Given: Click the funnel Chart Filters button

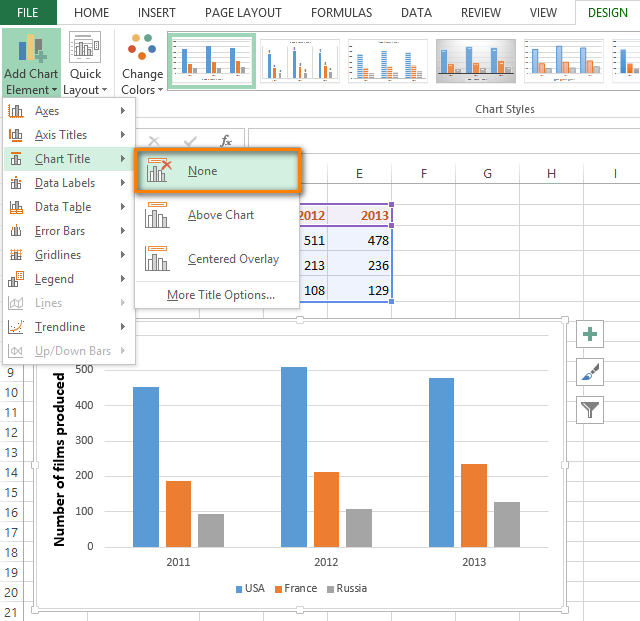Looking at the screenshot, I should [x=590, y=408].
